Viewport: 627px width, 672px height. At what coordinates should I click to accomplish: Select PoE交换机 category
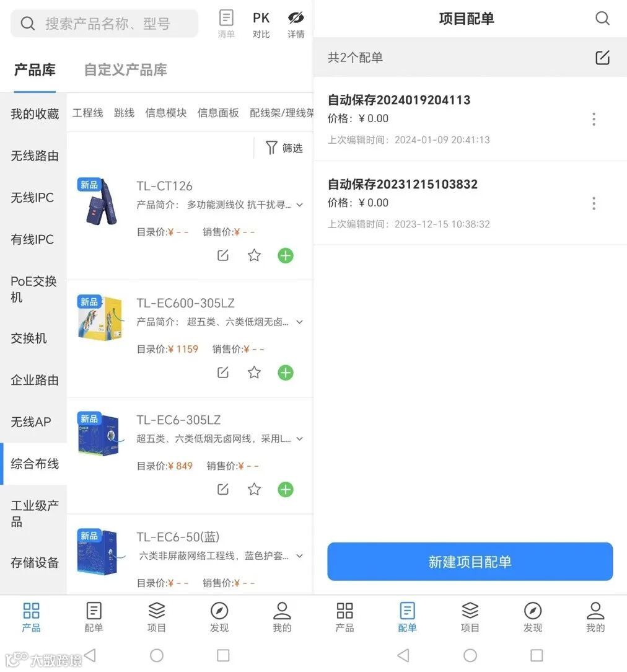point(33,289)
